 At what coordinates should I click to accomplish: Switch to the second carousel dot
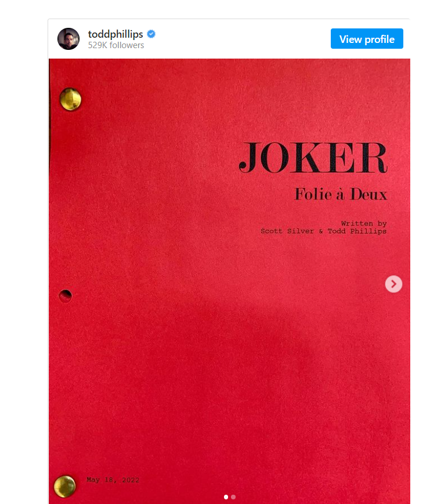(233, 497)
